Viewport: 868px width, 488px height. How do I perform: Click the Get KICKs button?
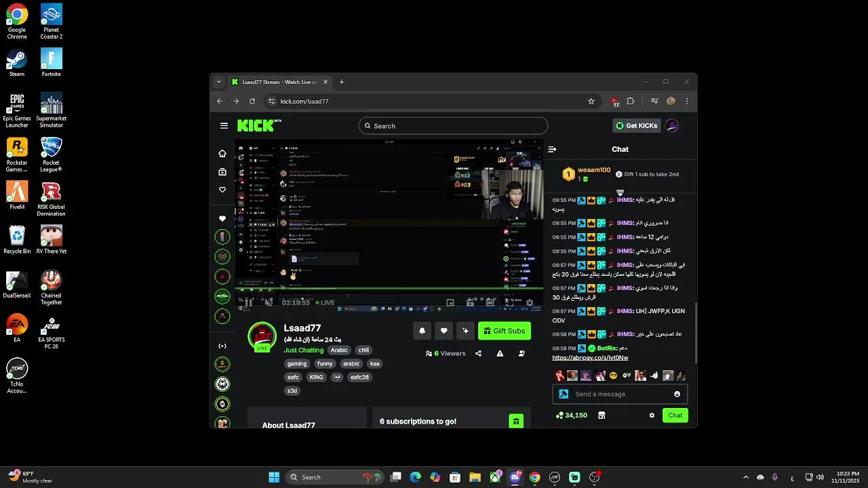pyautogui.click(x=636, y=125)
